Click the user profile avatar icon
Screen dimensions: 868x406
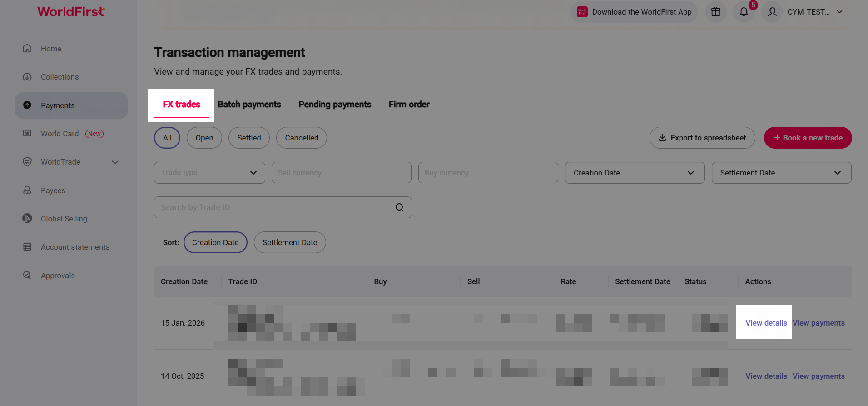coord(773,12)
